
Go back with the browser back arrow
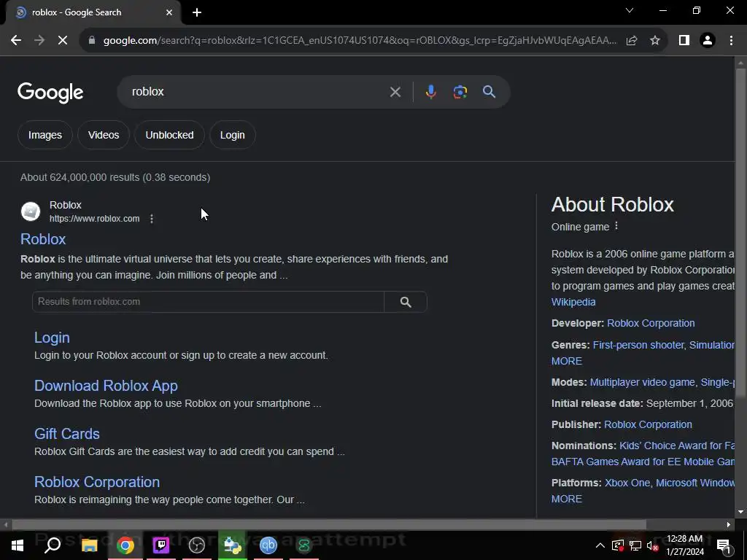(16, 41)
